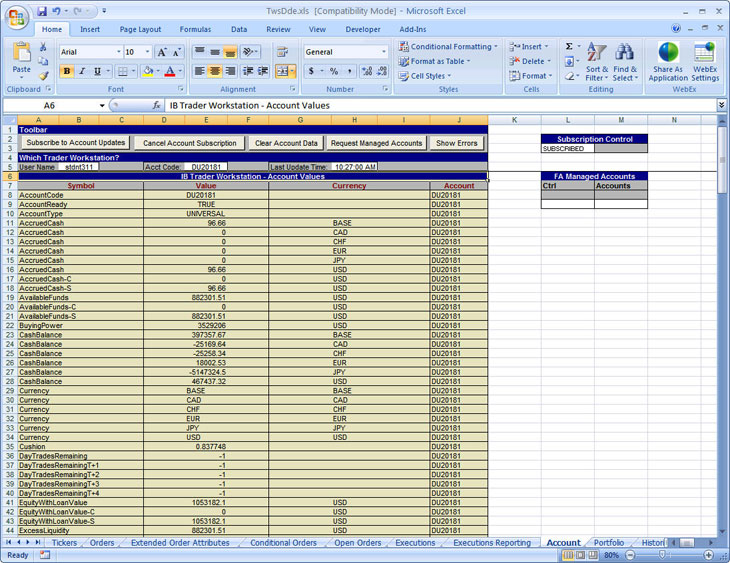Apply fill color bucket
Viewport: 730px width, 563px height.
pyautogui.click(x=148, y=71)
